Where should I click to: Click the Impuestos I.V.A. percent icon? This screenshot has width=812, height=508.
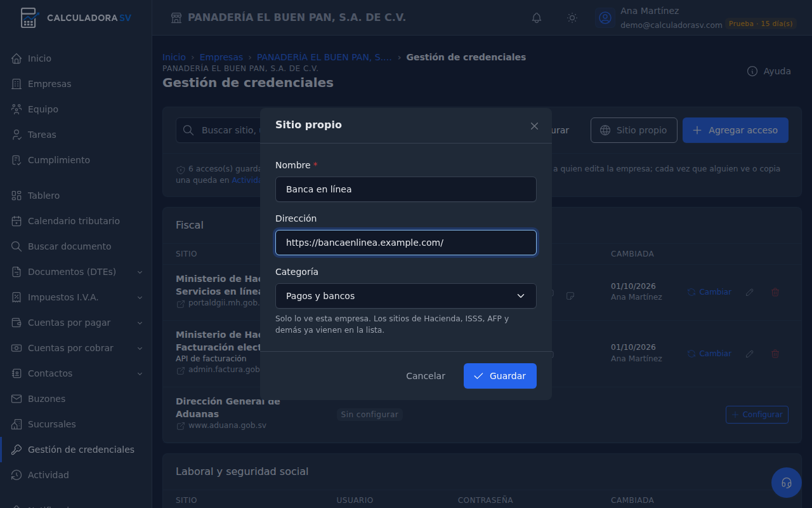coord(16,297)
